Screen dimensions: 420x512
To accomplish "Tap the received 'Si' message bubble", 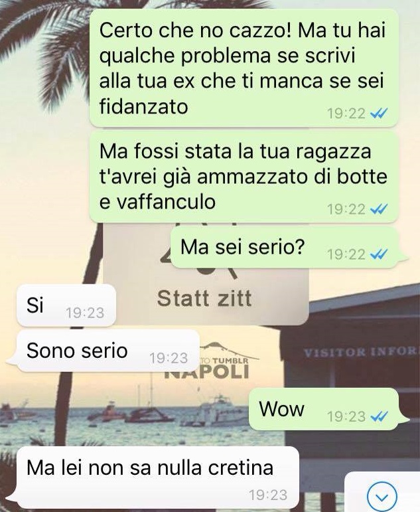I will 66,305.
